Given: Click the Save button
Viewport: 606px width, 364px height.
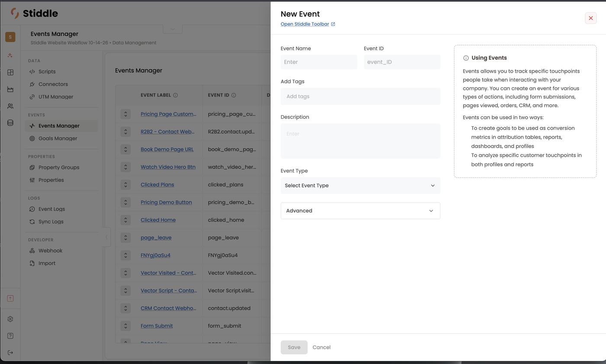Looking at the screenshot, I should click(x=294, y=347).
